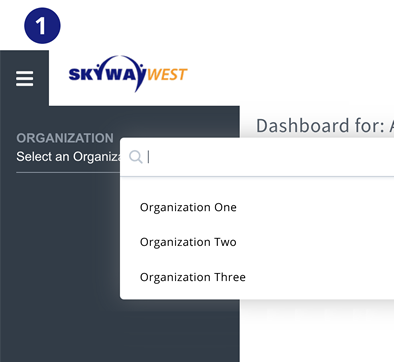
Task: Click the ORGANIZATION label in sidebar
Action: coord(65,138)
